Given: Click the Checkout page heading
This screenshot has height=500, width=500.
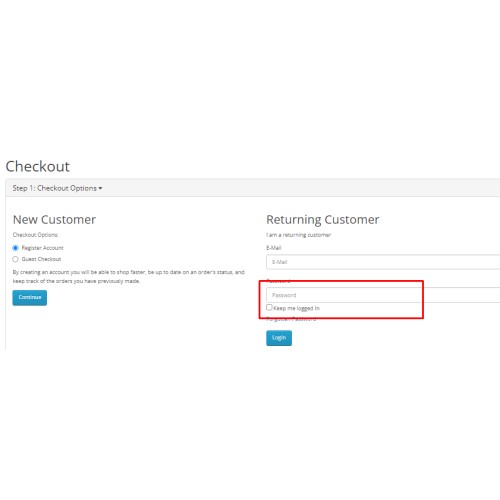Looking at the screenshot, I should [38, 166].
